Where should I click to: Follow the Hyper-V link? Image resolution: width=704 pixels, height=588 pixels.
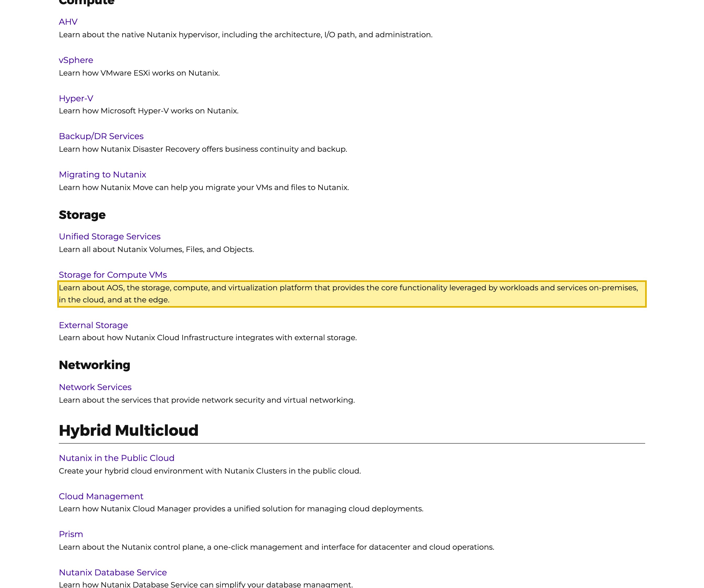tap(76, 98)
